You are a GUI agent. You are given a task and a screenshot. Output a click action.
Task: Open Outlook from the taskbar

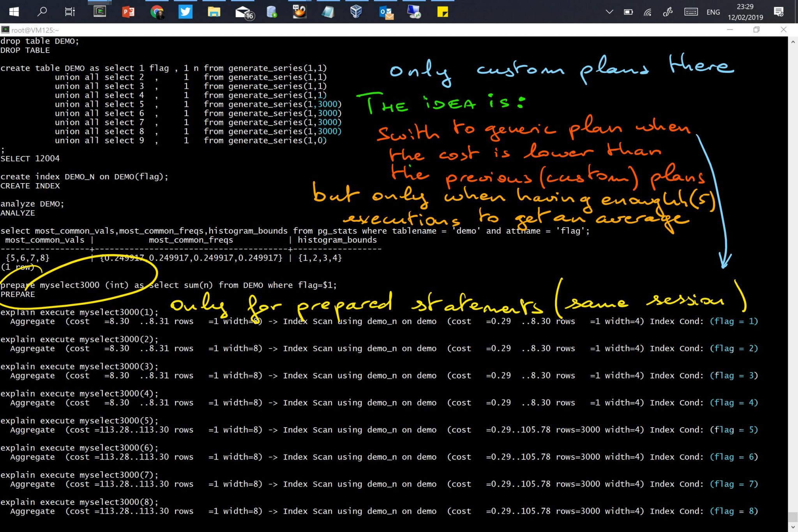point(386,12)
